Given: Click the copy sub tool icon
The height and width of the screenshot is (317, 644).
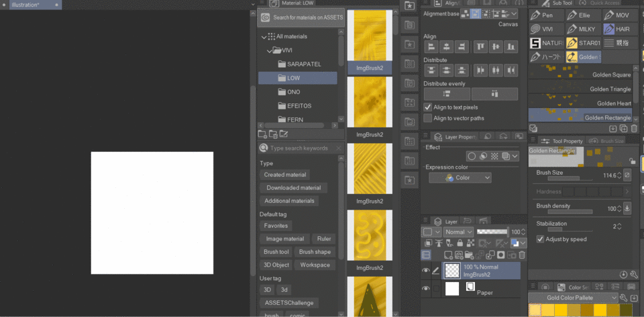Looking at the screenshot, I should [623, 128].
